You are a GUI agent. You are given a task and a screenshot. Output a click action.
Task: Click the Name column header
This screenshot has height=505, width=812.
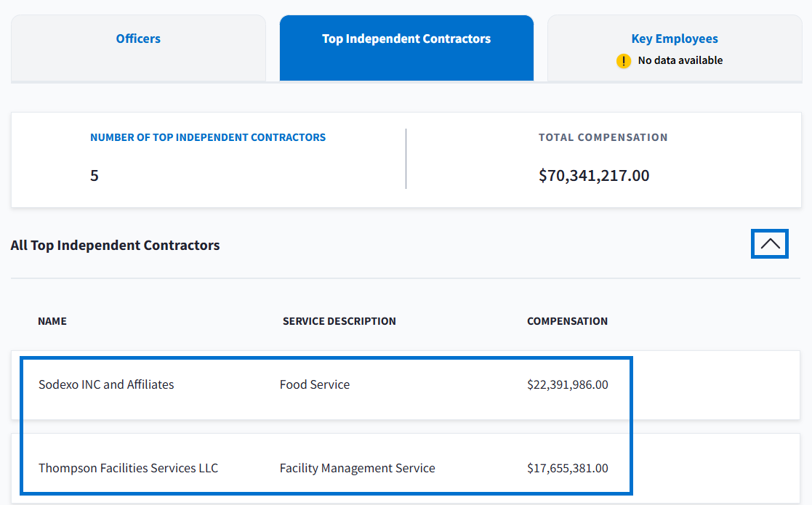(x=52, y=321)
